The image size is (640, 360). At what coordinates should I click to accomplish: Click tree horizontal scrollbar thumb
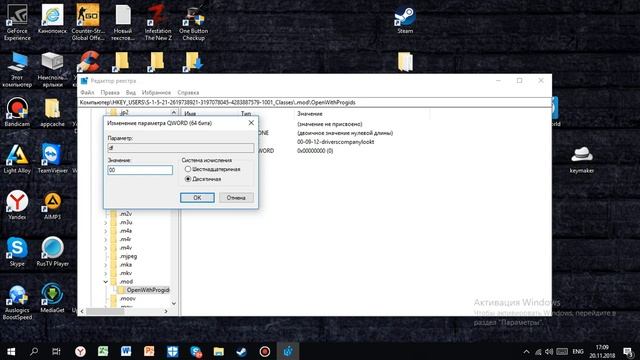pos(105,311)
